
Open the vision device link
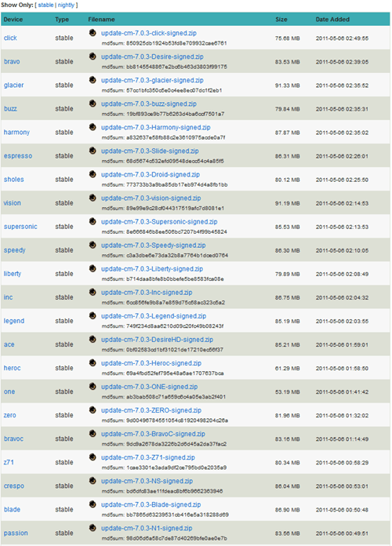(13, 203)
